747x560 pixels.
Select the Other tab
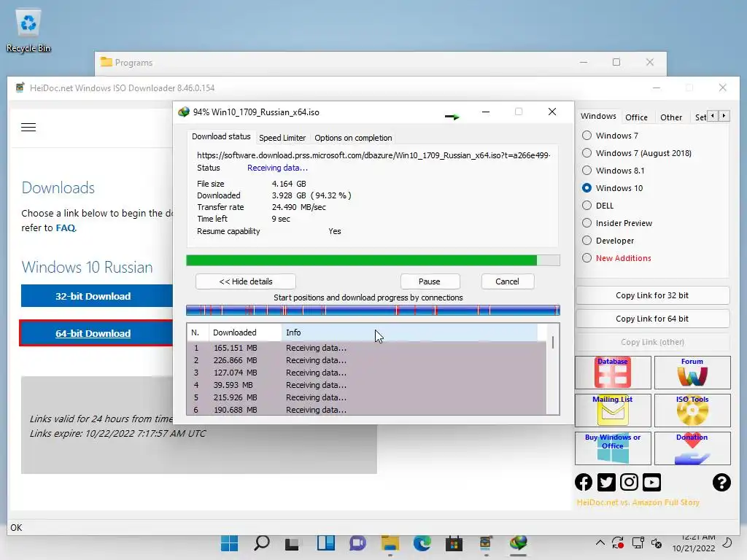coord(671,117)
